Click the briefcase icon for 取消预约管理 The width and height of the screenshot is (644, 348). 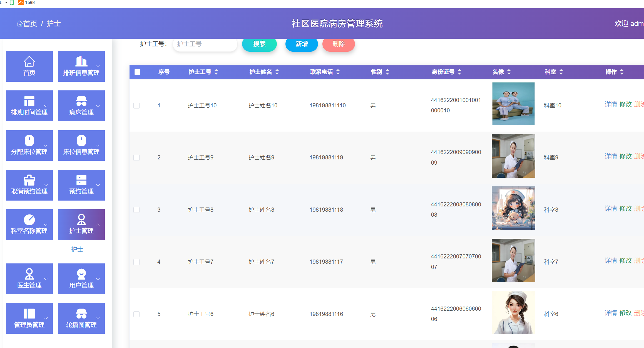(x=29, y=180)
